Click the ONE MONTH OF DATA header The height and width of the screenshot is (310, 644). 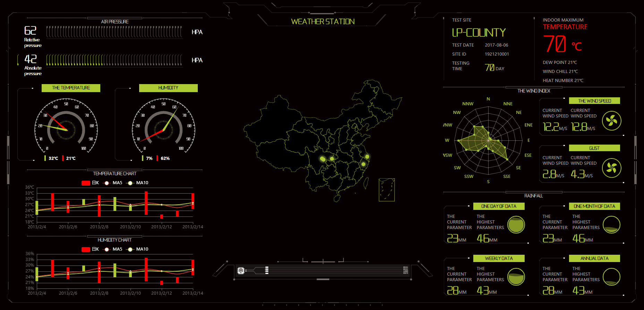click(x=594, y=206)
